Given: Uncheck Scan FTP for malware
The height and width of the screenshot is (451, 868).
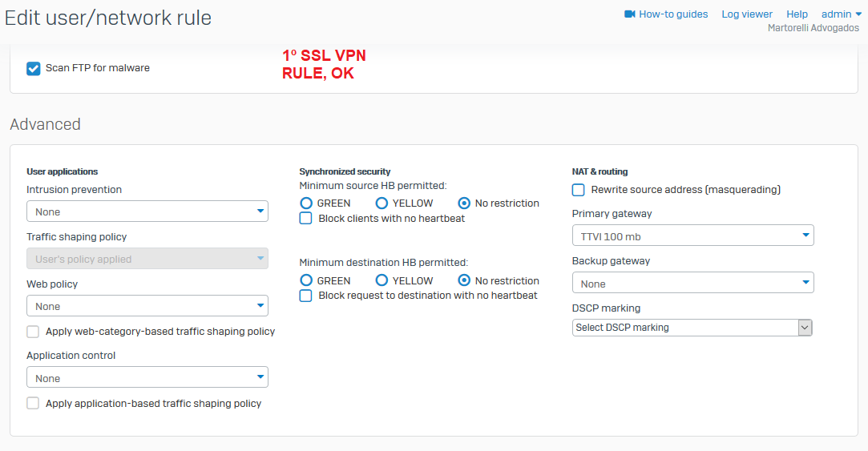Looking at the screenshot, I should point(33,69).
